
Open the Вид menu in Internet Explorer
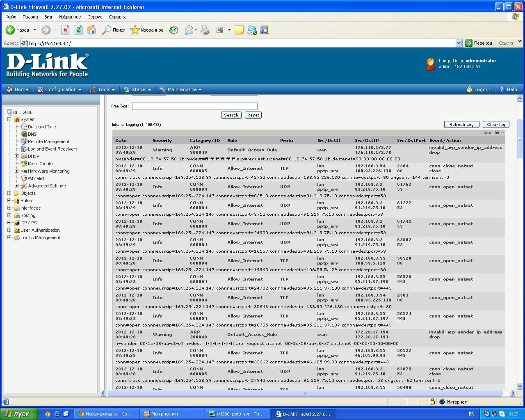click(48, 17)
